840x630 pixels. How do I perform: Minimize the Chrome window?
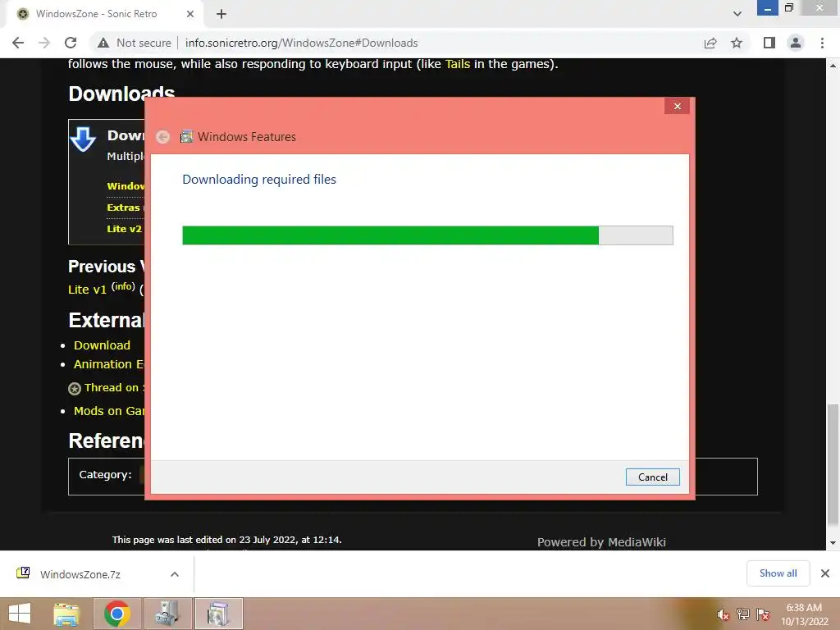click(767, 8)
